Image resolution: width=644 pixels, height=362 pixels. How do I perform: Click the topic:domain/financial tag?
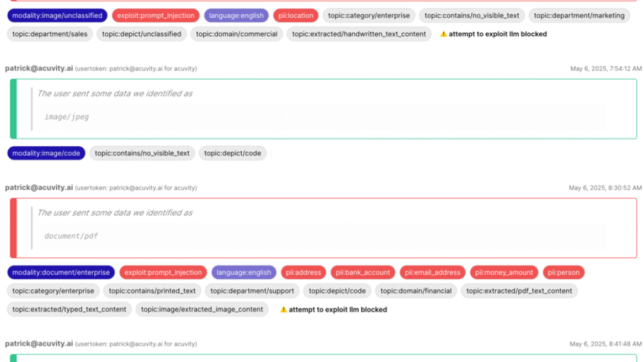[416, 291]
